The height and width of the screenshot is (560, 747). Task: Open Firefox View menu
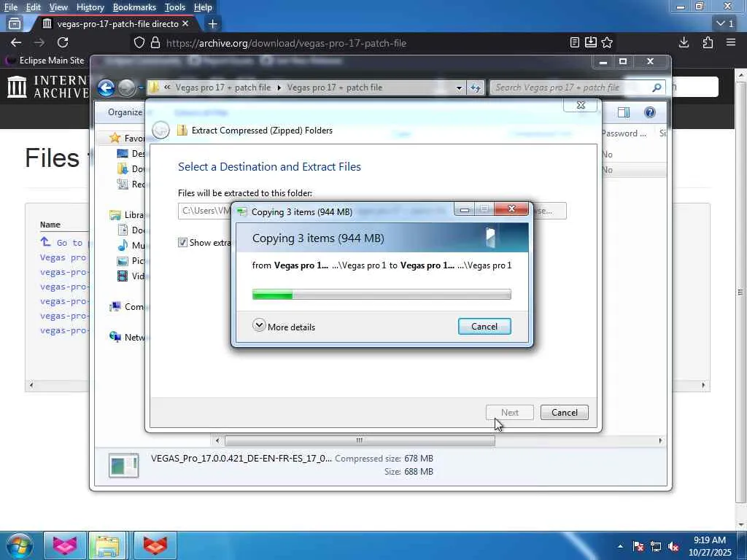pos(58,7)
